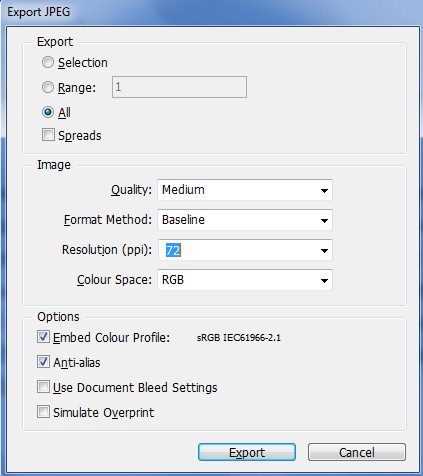The image size is (423, 476).
Task: Click the Range page number field
Action: 179,87
